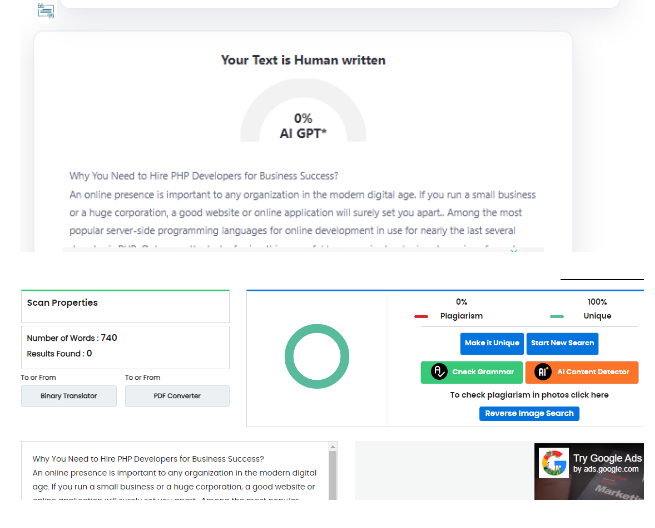The width and height of the screenshot is (655, 528).
Task: Click the 0% Plagiarism label
Action: click(x=461, y=309)
